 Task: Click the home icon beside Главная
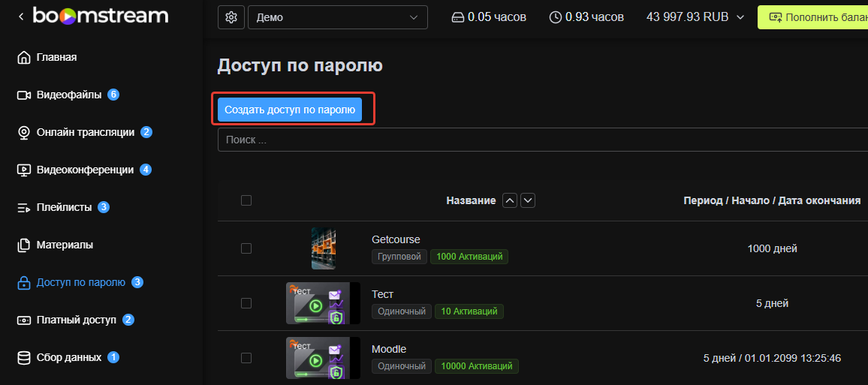point(24,58)
